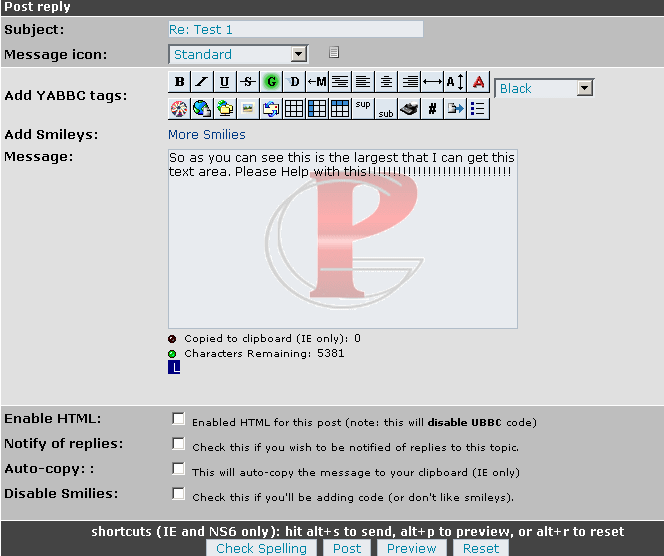Open the Message icon 'Standard' dropdown
664x556 pixels.
click(x=238, y=54)
